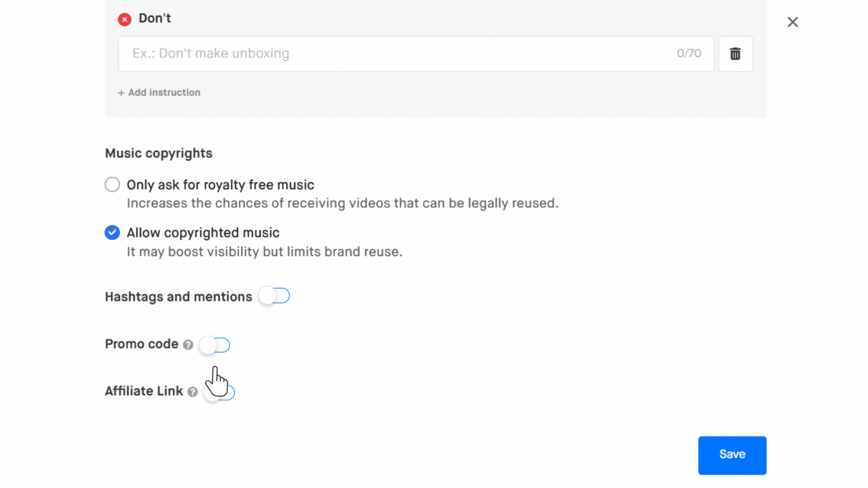Click the Music copyrights heading

coord(158,153)
